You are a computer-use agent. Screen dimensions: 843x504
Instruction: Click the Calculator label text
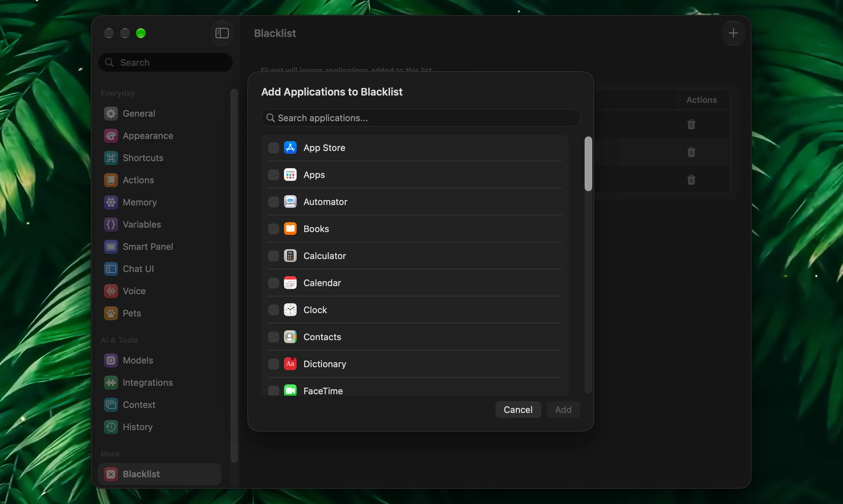coord(325,256)
